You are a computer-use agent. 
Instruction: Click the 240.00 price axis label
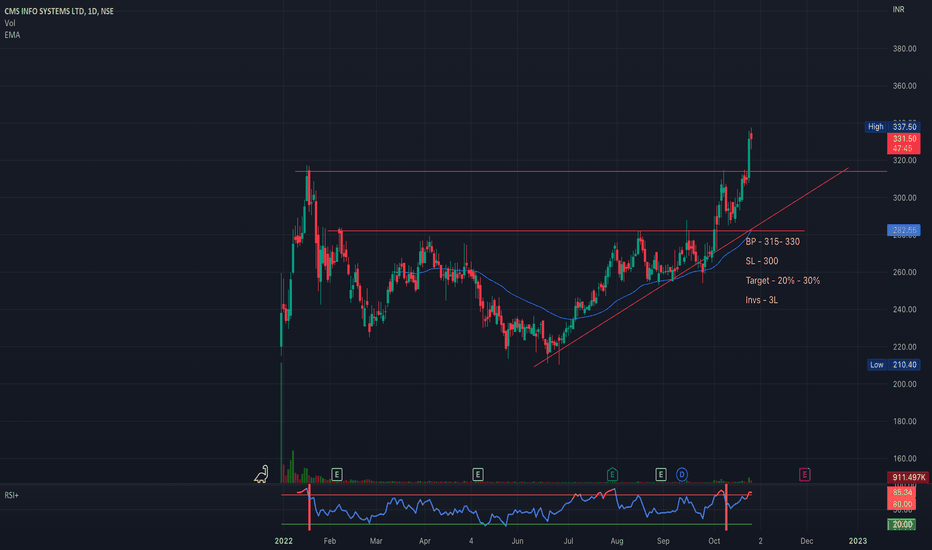click(904, 310)
